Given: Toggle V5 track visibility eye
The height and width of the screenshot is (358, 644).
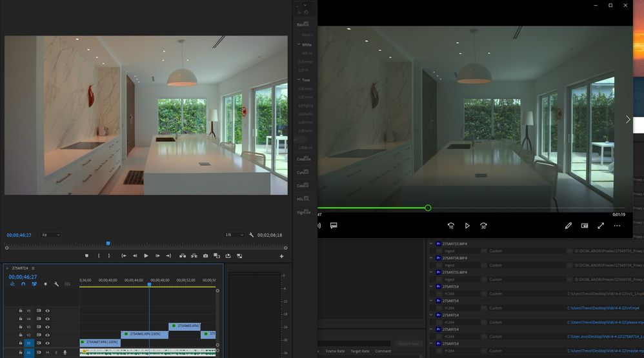Looking at the screenshot, I should (x=47, y=311).
